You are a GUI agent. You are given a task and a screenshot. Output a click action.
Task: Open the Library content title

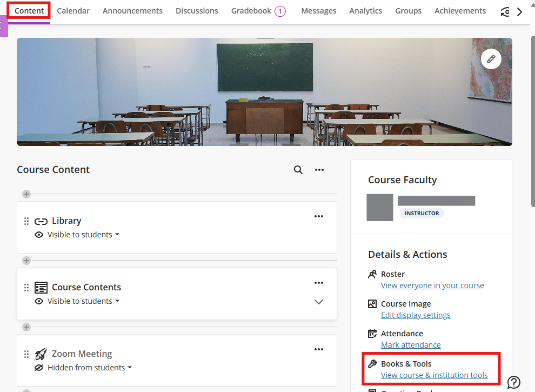pyautogui.click(x=66, y=221)
